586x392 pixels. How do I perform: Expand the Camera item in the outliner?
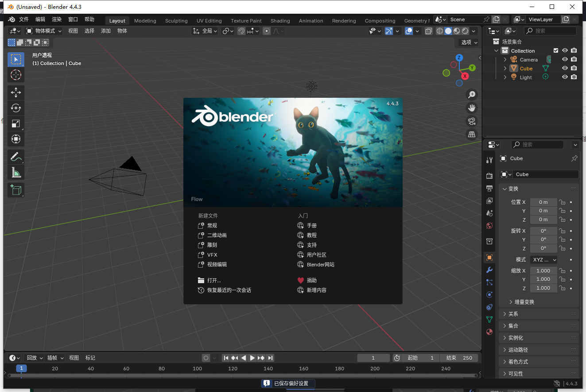point(505,59)
